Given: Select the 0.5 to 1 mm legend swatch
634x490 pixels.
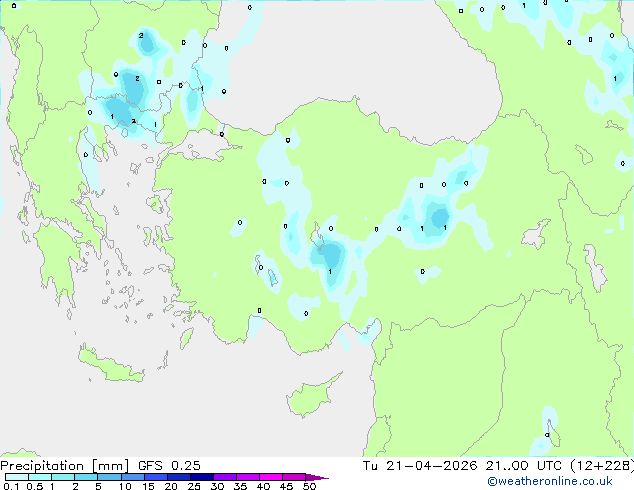Looking at the screenshot, I should (40, 477).
